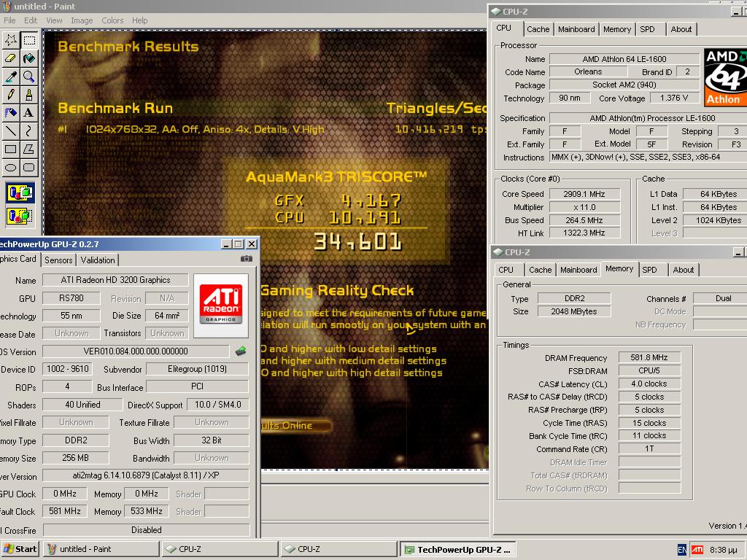Select the Brush tool in Paint
The width and height of the screenshot is (747, 560).
pyautogui.click(x=29, y=94)
